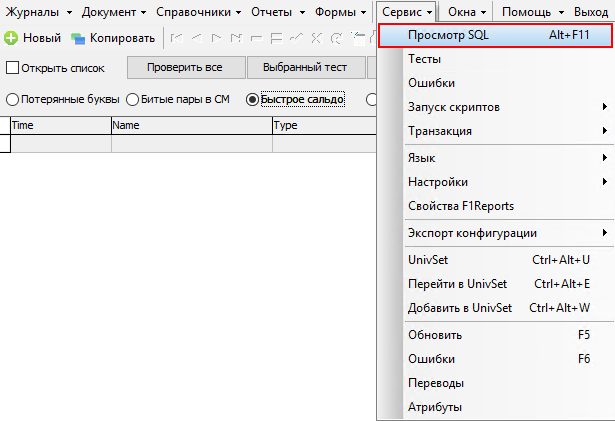This screenshot has height=421, width=615.
Task: Choose Ошибки F6 menu item
Action: pyautogui.click(x=508, y=359)
